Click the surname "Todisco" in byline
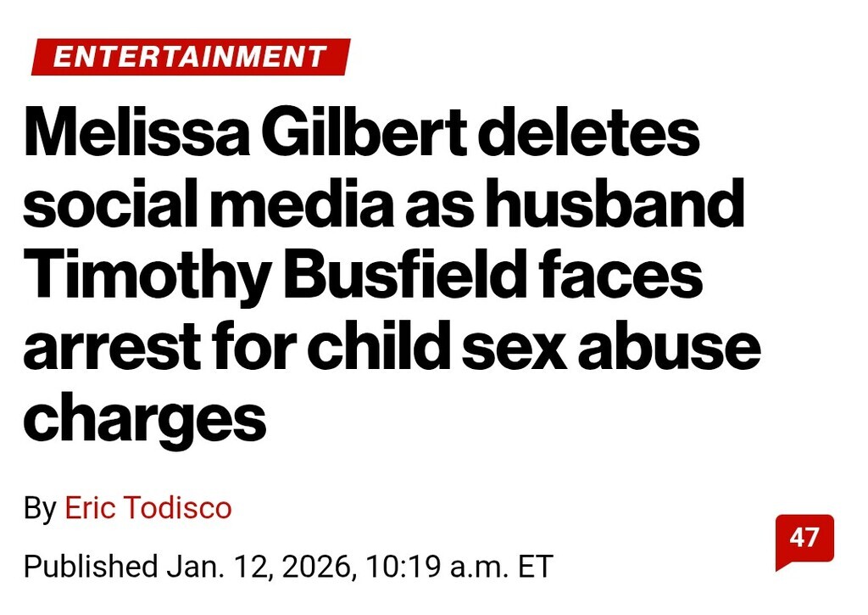Viewport: 868px width, 615px height. click(x=177, y=508)
